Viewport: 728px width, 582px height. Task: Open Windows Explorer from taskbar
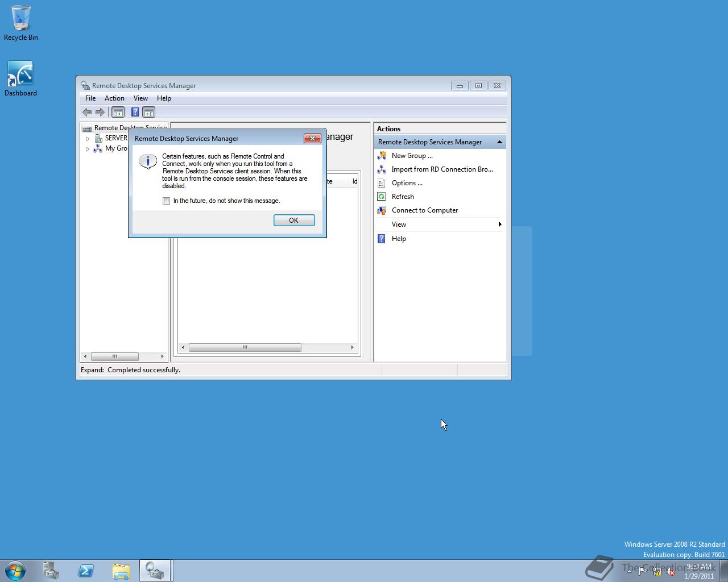(x=121, y=571)
